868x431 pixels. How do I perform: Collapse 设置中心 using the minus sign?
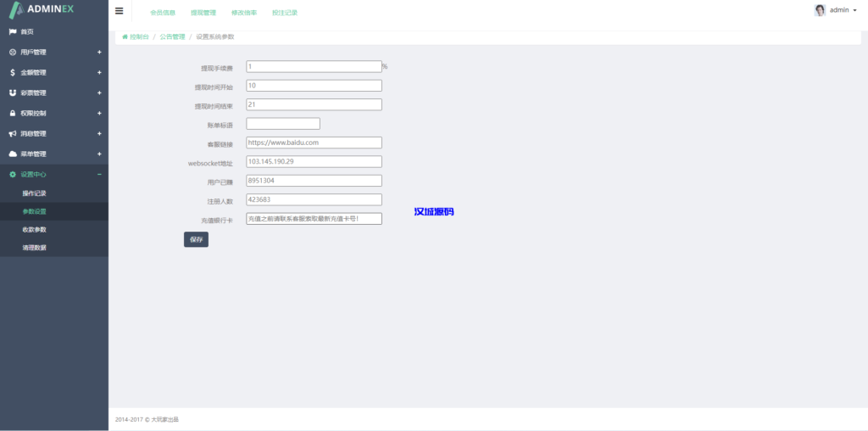tap(99, 174)
